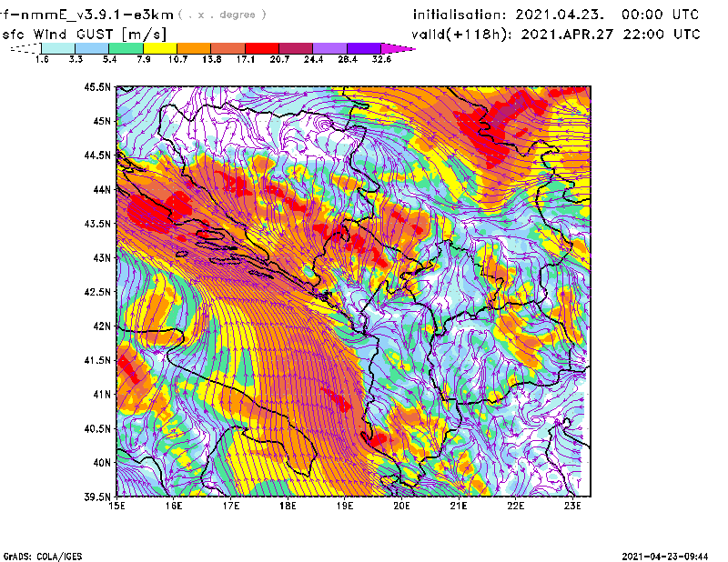Click the model name text ending in e3km

(86, 15)
